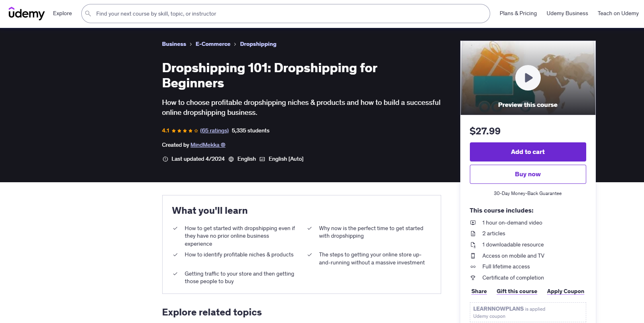This screenshot has width=644, height=323.
Task: Click the course preview thumbnail image
Action: [528, 78]
